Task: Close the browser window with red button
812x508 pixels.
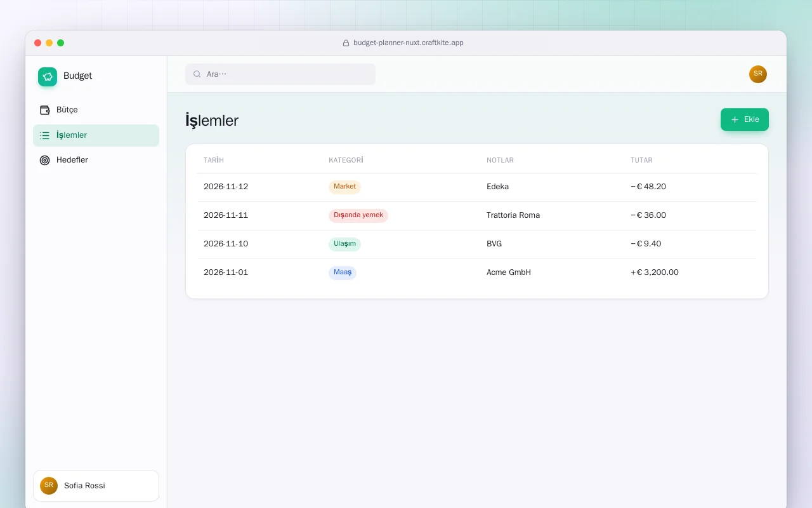Action: pos(38,43)
